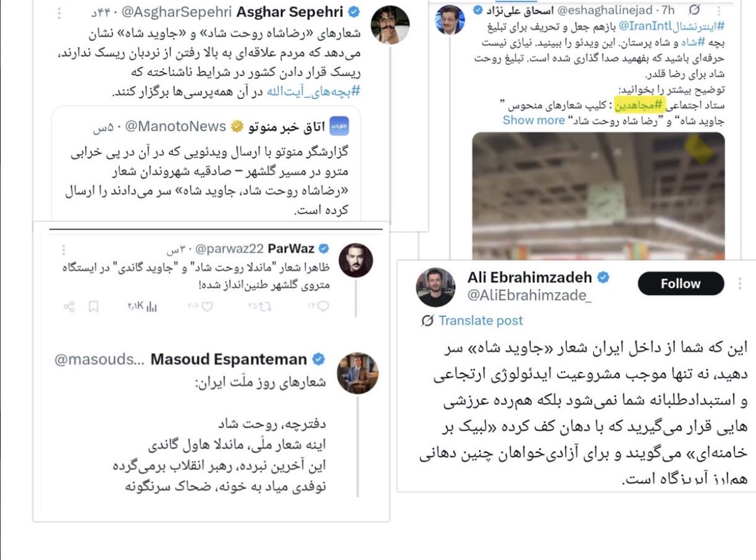
Task: Open the video thumbnail in eshaghalinejad's tweet
Action: pos(598,195)
